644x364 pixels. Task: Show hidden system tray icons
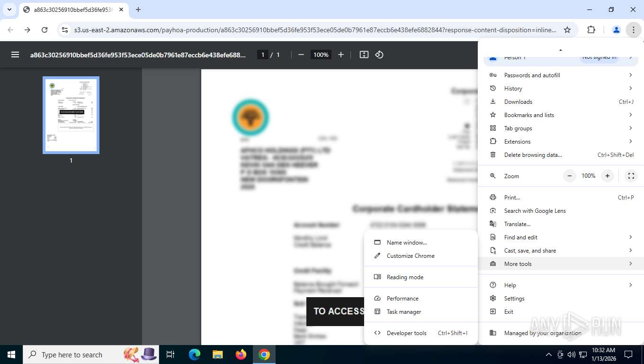(549, 355)
